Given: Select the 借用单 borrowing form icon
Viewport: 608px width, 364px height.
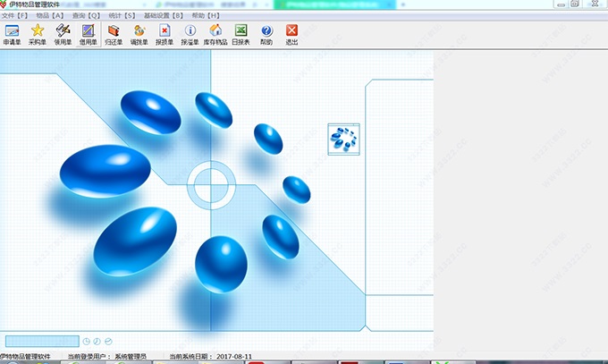Looking at the screenshot, I should (x=88, y=35).
